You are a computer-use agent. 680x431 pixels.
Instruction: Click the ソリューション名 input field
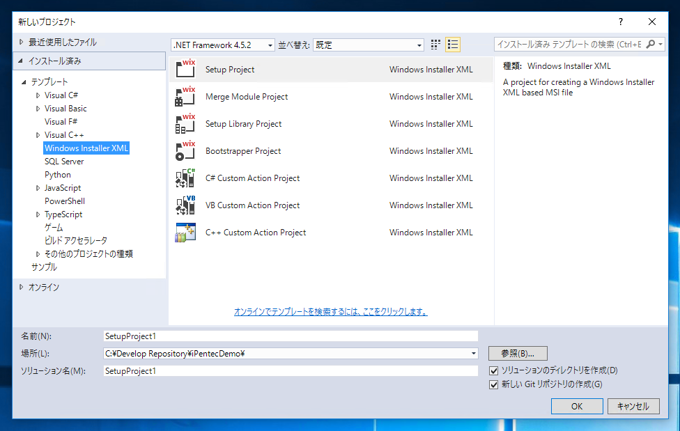(291, 371)
